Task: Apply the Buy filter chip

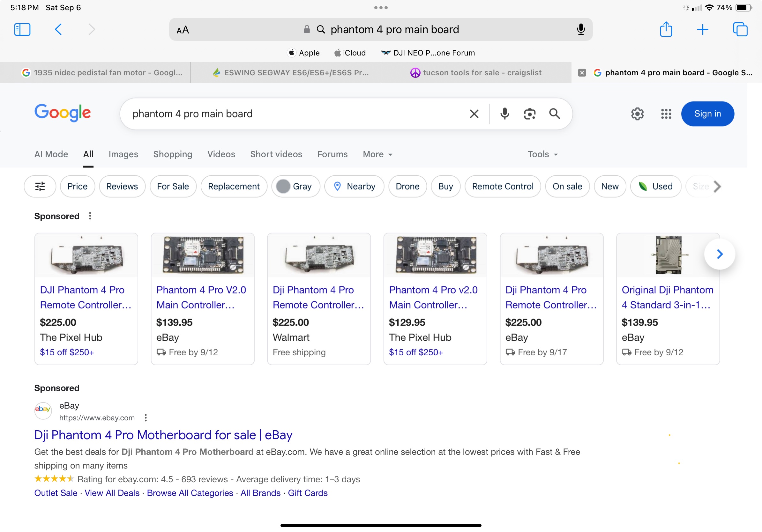Action: pos(445,186)
